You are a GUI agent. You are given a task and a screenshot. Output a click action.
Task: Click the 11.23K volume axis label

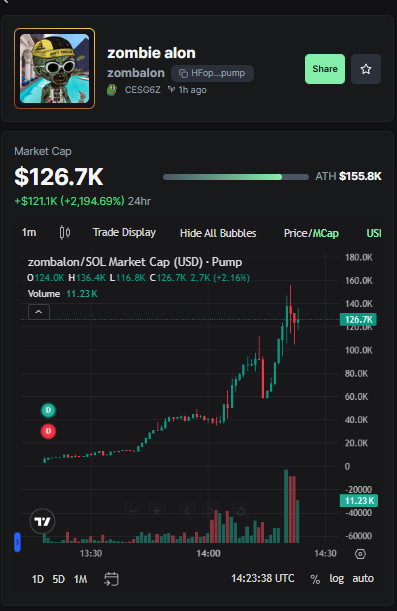coord(359,501)
